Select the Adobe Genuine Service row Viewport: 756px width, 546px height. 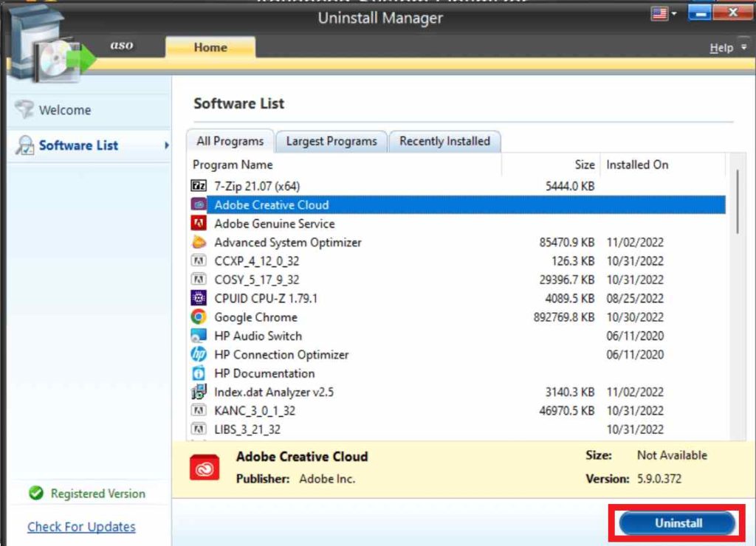point(457,224)
